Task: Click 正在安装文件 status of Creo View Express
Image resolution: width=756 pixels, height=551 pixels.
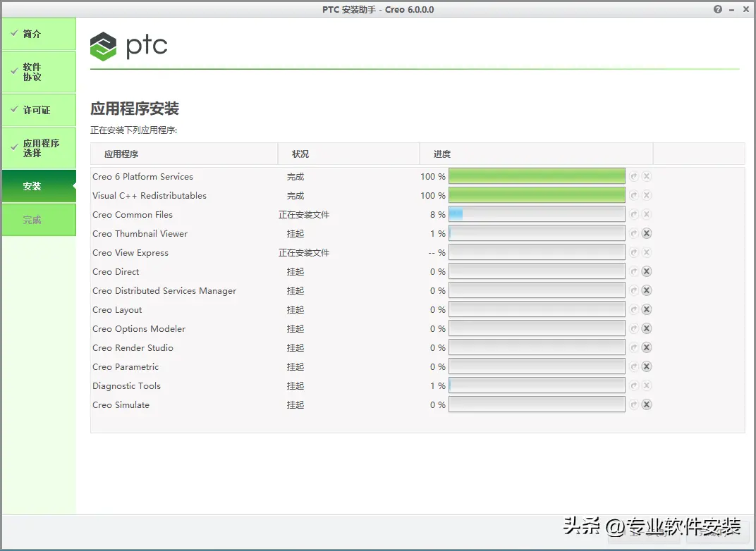Action: (304, 253)
